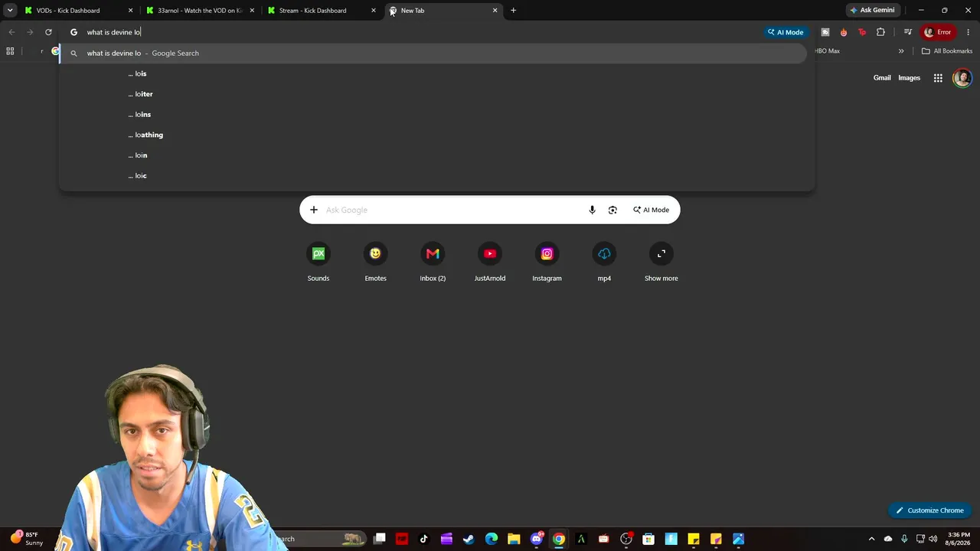This screenshot has width=980, height=551.
Task: Open the clock showing 3:36 PM
Action: [959, 539]
